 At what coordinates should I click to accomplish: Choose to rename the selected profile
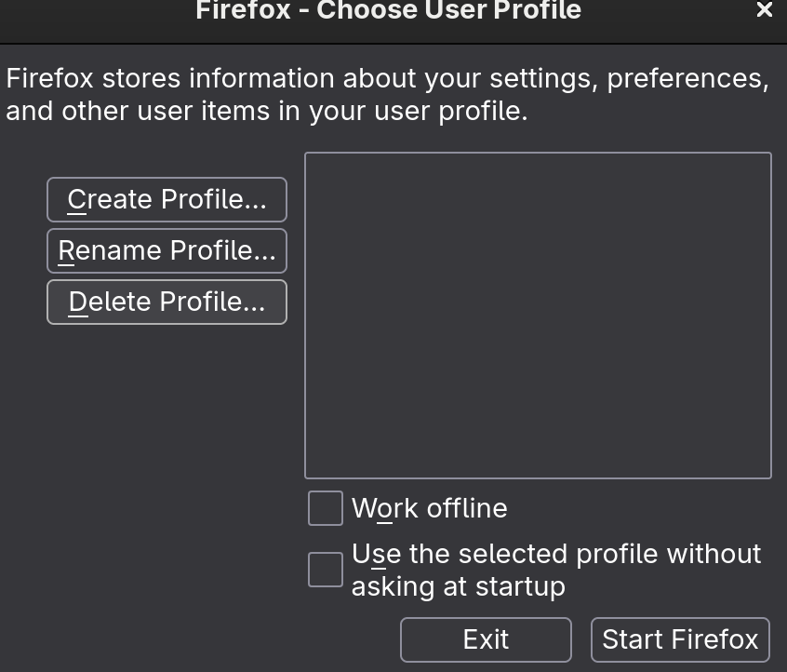[x=167, y=251]
